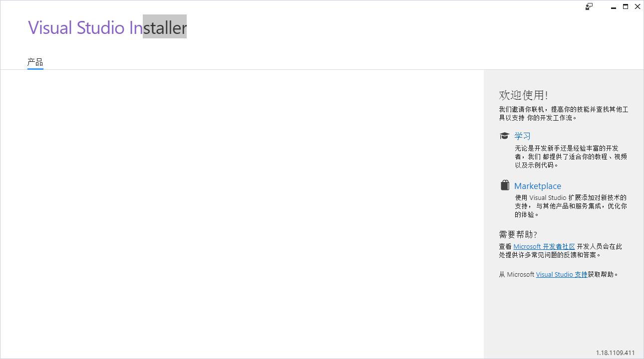
Task: Open the Visual Studio 支持 link
Action: point(562,274)
